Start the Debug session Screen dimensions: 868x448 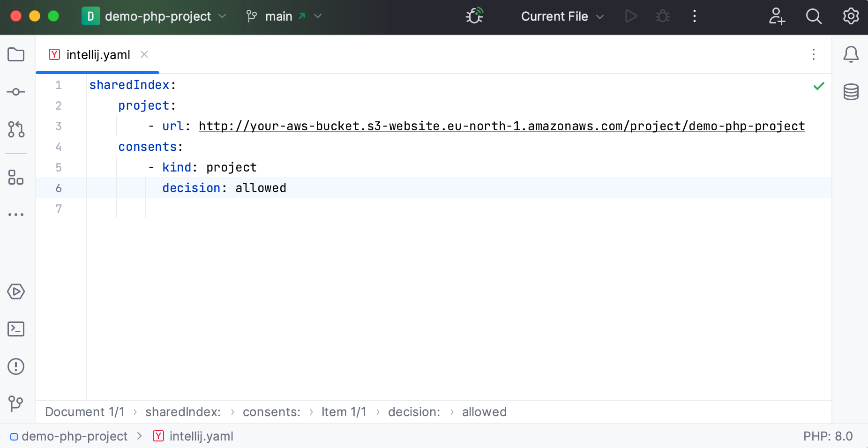coord(663,16)
